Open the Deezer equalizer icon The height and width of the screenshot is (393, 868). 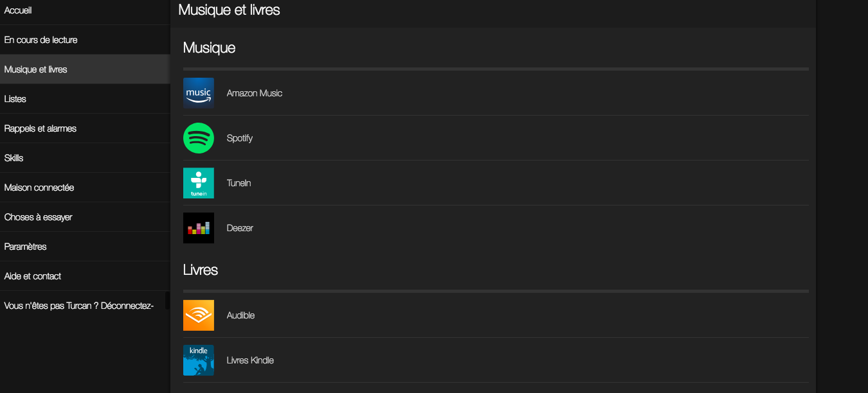[199, 228]
